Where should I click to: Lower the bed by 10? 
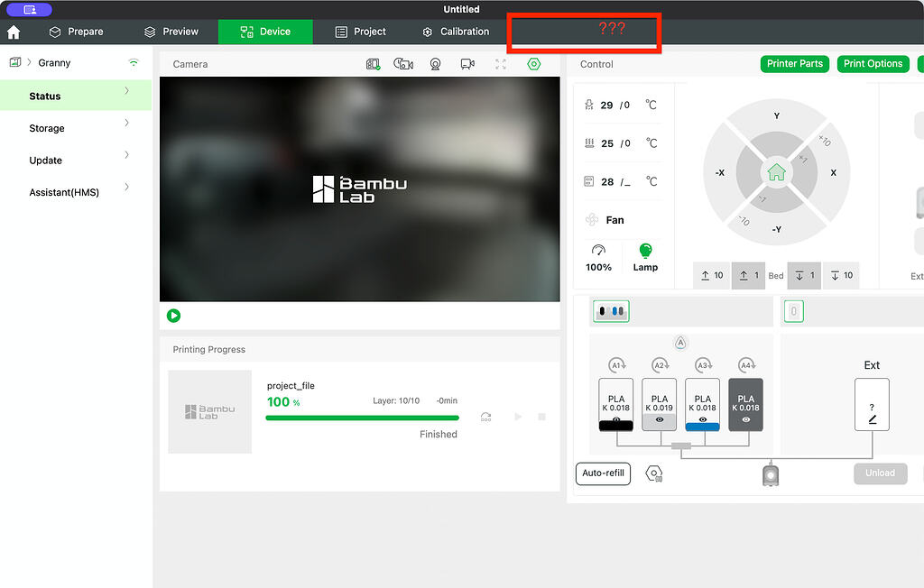841,276
